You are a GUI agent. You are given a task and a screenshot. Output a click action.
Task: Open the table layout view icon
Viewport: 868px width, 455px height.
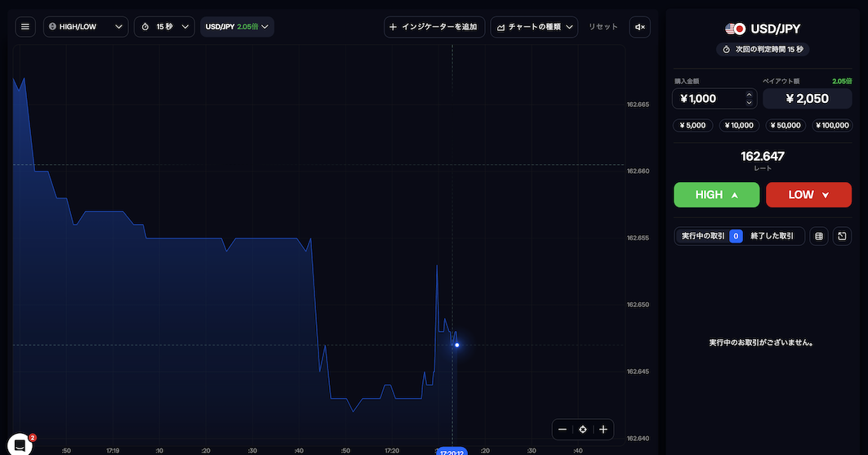click(819, 236)
